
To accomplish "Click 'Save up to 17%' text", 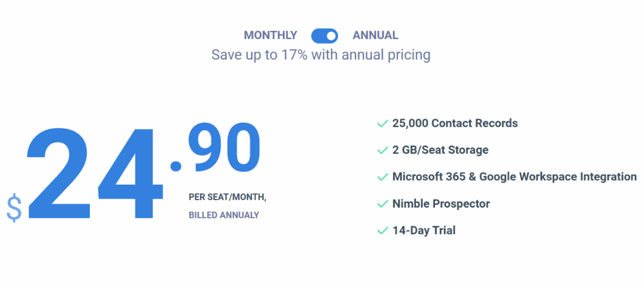I will (321, 55).
